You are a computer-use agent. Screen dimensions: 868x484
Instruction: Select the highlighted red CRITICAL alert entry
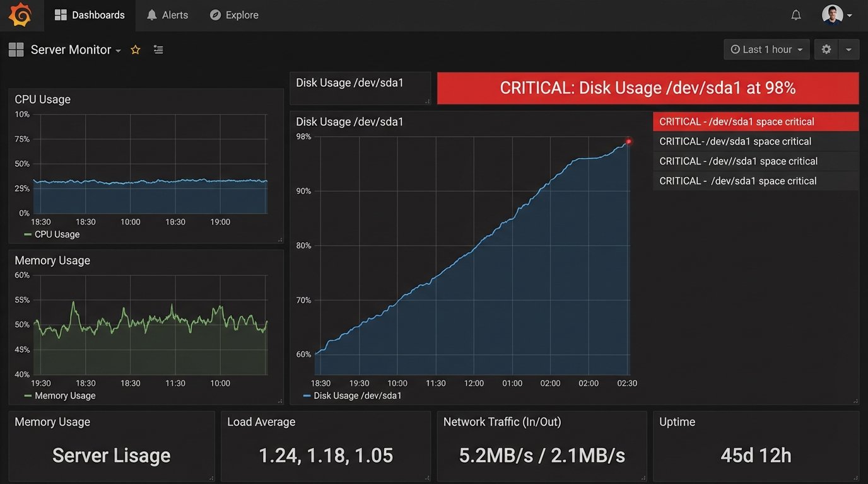click(x=755, y=122)
